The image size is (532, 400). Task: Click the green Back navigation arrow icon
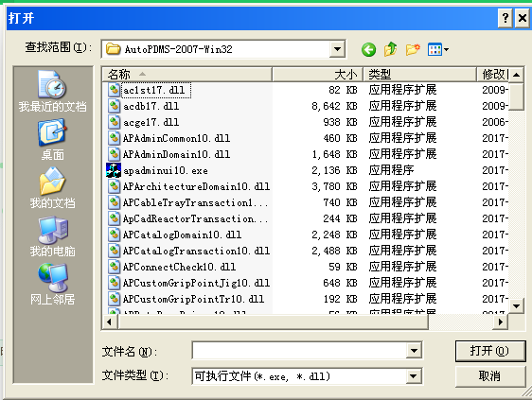(368, 50)
